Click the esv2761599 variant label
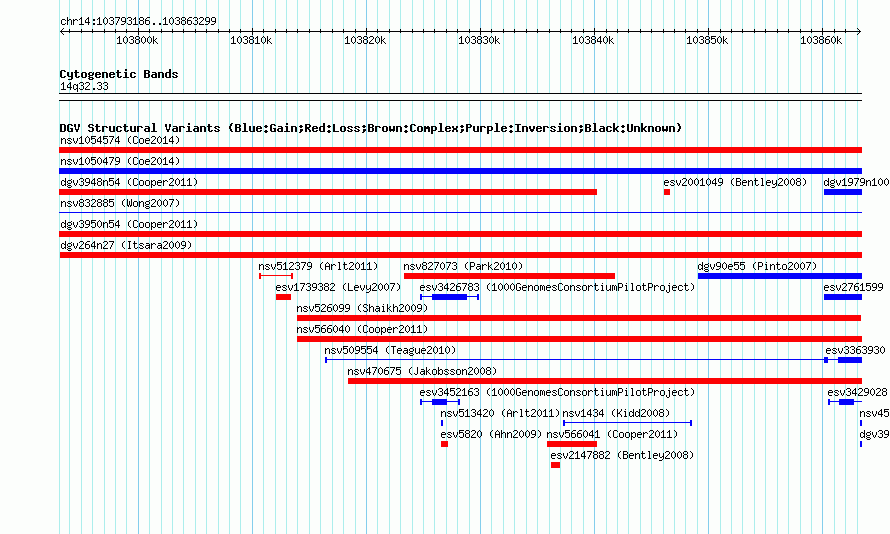890x534 pixels. [x=854, y=287]
